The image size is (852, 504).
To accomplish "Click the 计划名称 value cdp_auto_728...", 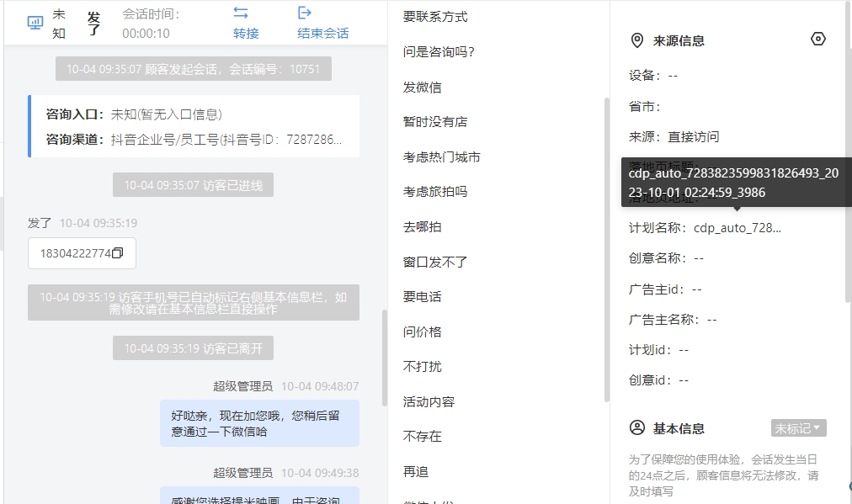I will [x=738, y=228].
